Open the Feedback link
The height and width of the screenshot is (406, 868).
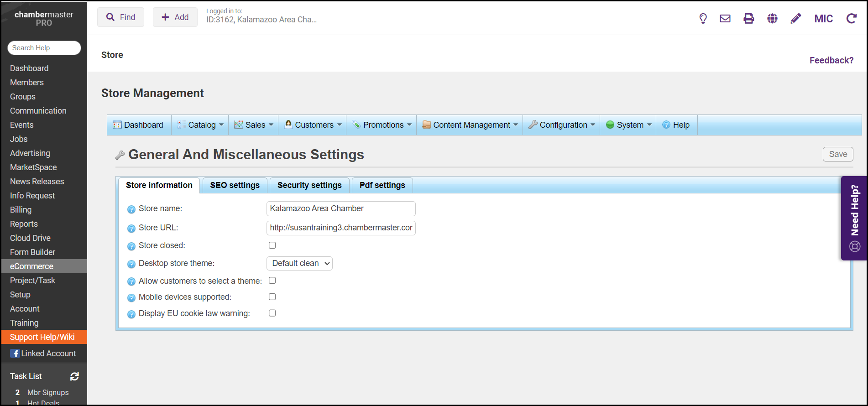(831, 60)
